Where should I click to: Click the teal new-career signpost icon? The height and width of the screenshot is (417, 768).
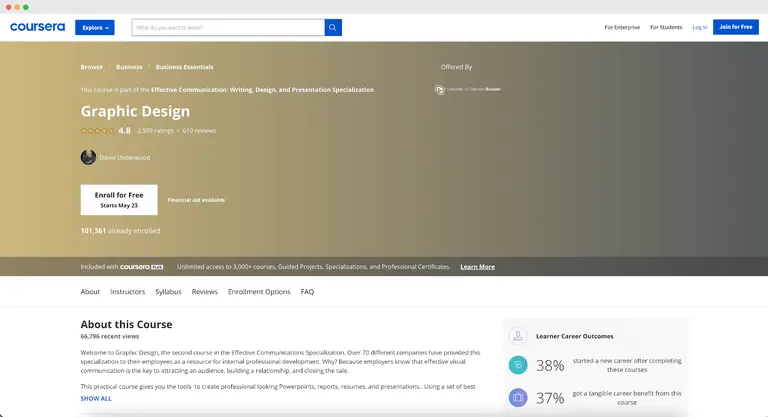[x=518, y=365]
